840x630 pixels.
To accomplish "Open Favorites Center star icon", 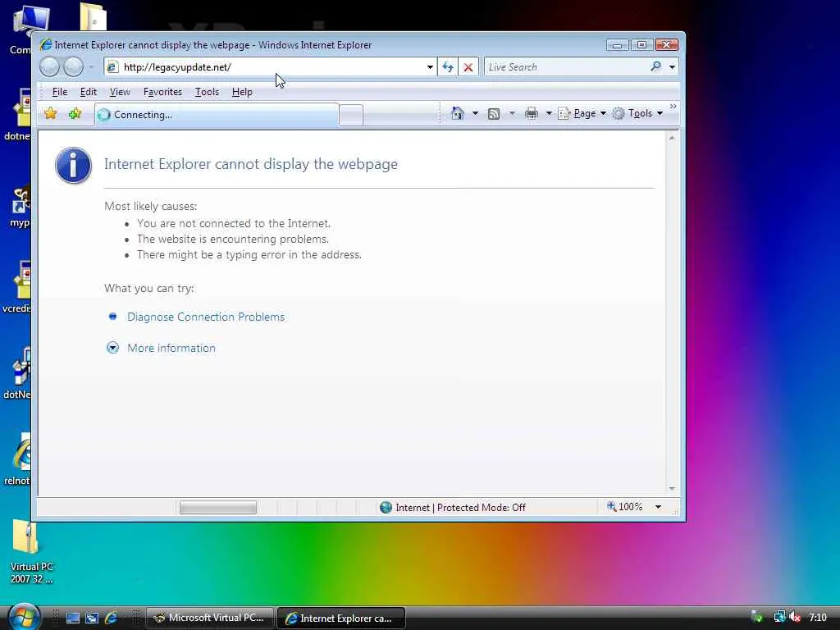I will point(51,113).
